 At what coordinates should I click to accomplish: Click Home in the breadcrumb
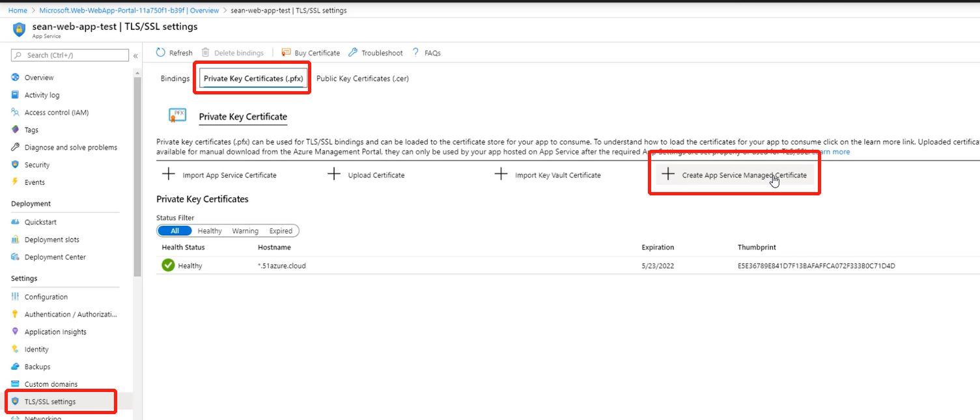[x=18, y=10]
